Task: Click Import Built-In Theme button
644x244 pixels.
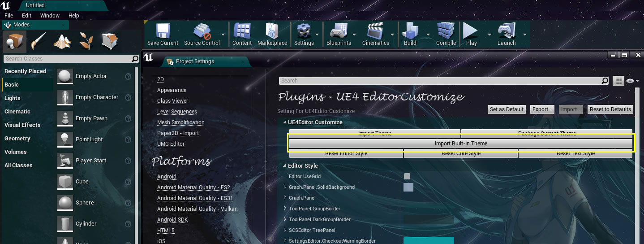Action: click(461, 144)
